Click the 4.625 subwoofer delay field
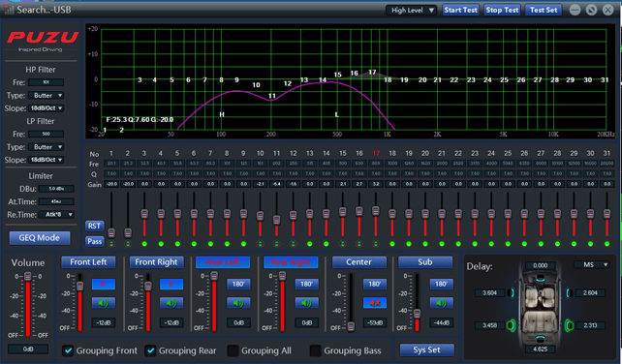Screen dimensions: 622x364 pos(540,349)
